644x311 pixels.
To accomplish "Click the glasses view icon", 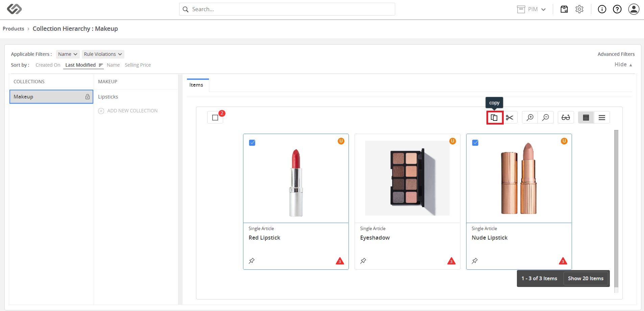I will tap(566, 117).
